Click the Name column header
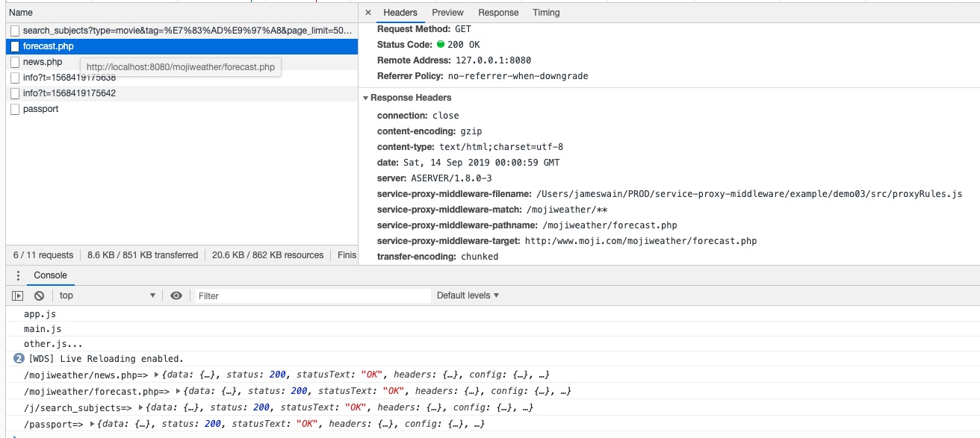The width and height of the screenshot is (980, 438). 182,13
